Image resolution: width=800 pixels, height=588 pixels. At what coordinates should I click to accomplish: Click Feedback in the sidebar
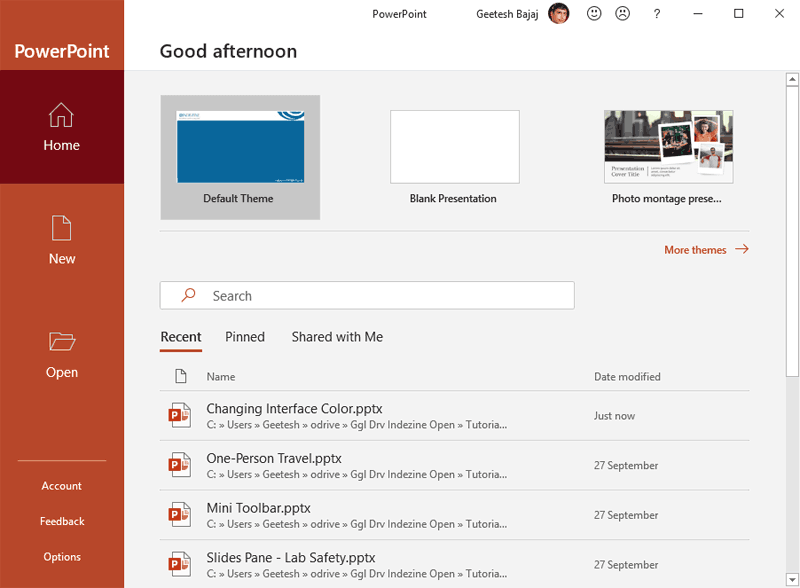pyautogui.click(x=62, y=521)
